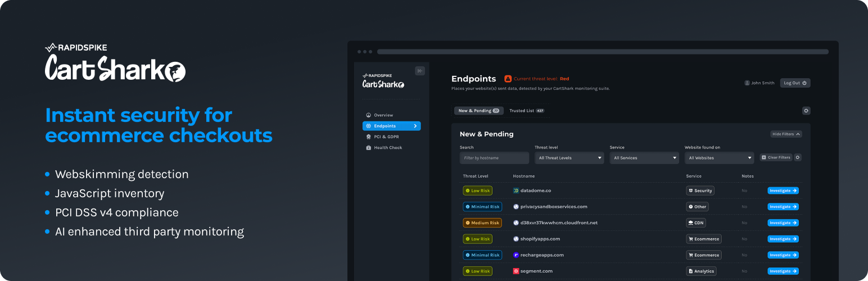Click the John Smith user name
This screenshot has width=868, height=281.
coord(763,83)
